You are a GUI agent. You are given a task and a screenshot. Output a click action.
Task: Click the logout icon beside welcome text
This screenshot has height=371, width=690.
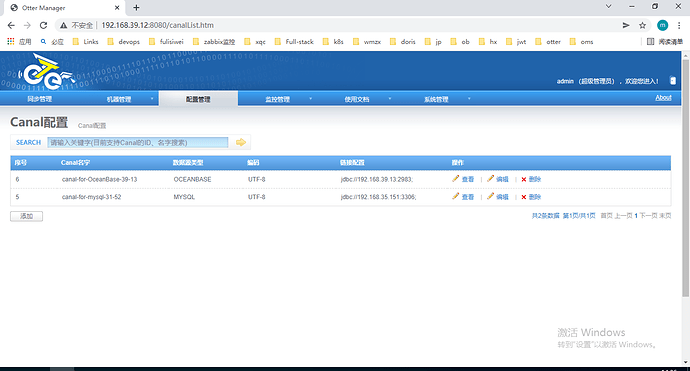(672, 81)
